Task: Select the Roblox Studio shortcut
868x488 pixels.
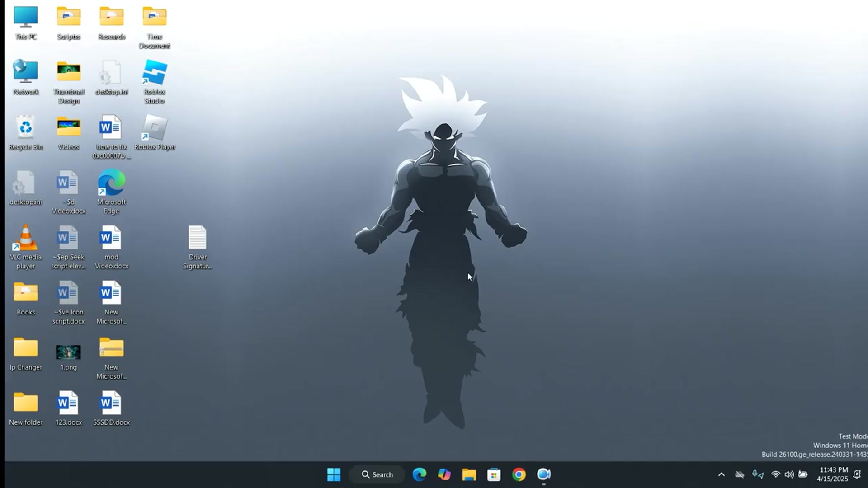Action: tap(155, 82)
